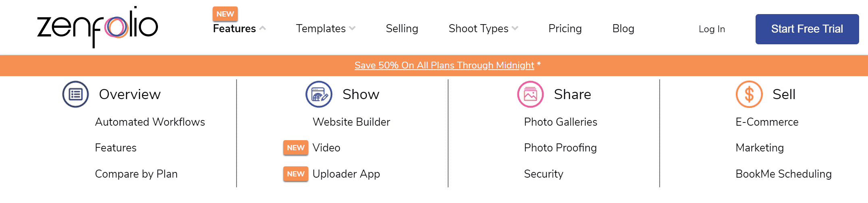This screenshot has height=203, width=868.
Task: Go to the Blog page
Action: (623, 29)
